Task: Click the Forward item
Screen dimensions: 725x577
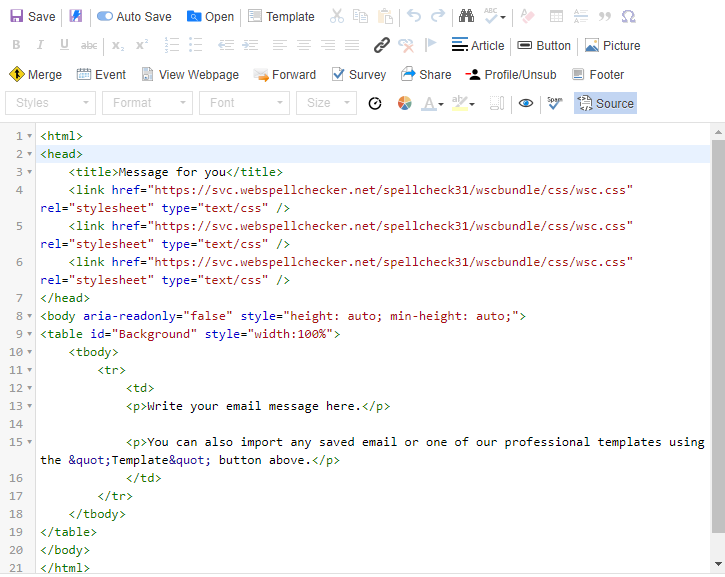Action: coord(285,74)
